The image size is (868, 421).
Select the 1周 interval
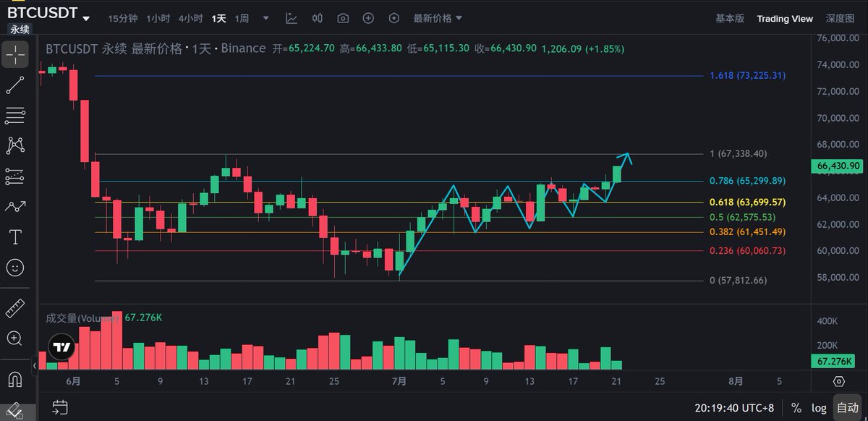(x=242, y=18)
